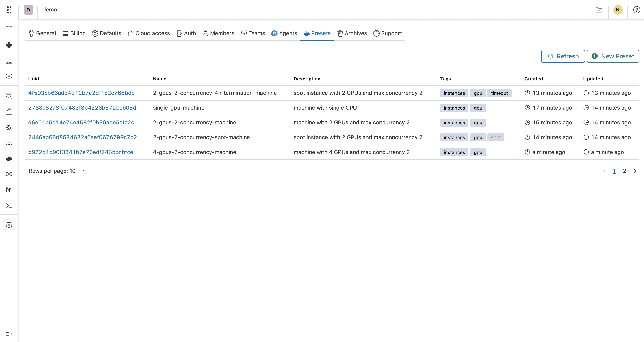
Task: Open the panel layout sidebar icon
Action: [x=9, y=30]
